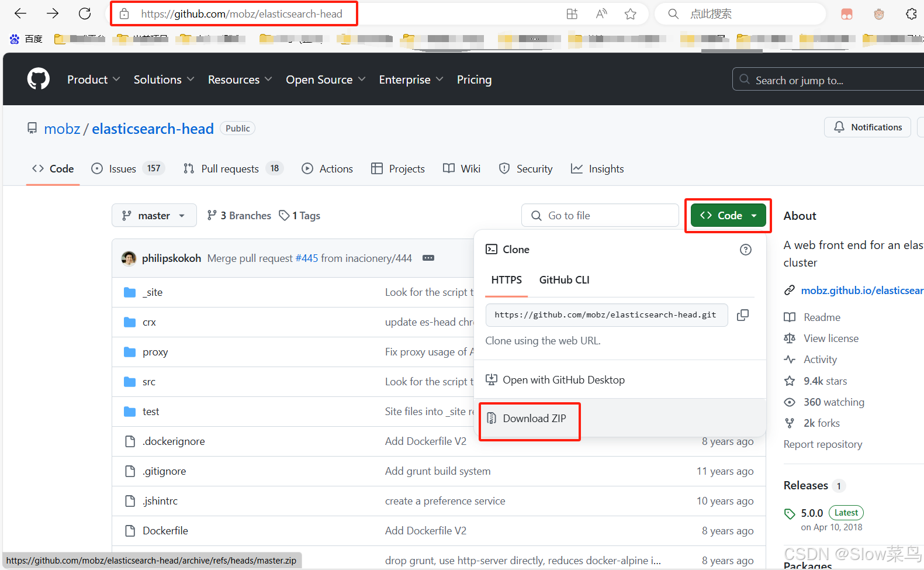Viewport: 924px width, 570px height.
Task: Go back with the browser back arrow
Action: point(20,13)
